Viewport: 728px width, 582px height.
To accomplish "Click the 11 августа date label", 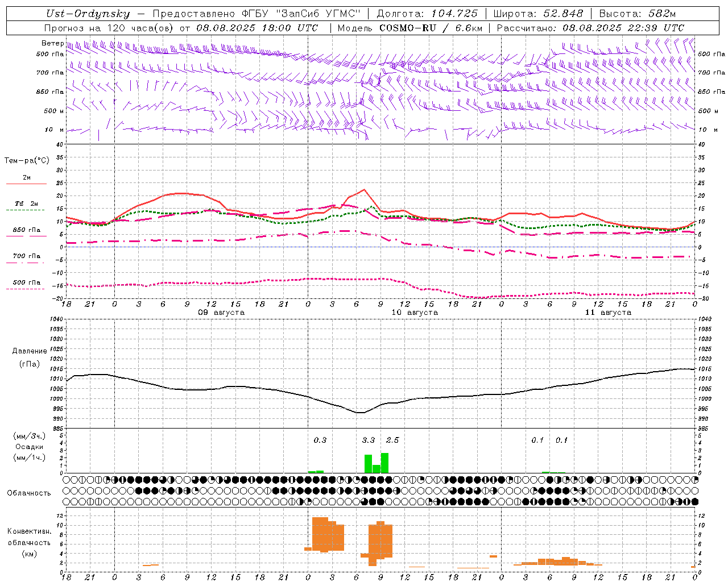I will pos(608,313).
